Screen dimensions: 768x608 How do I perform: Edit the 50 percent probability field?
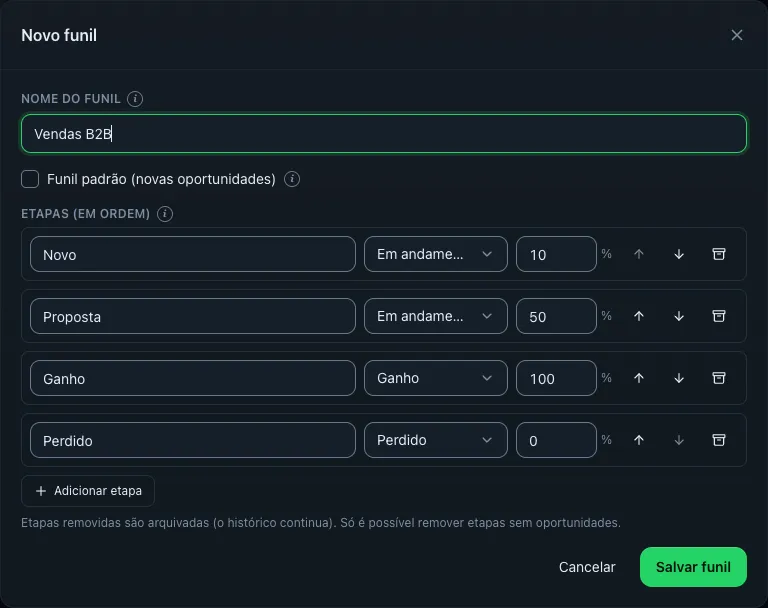click(x=556, y=316)
